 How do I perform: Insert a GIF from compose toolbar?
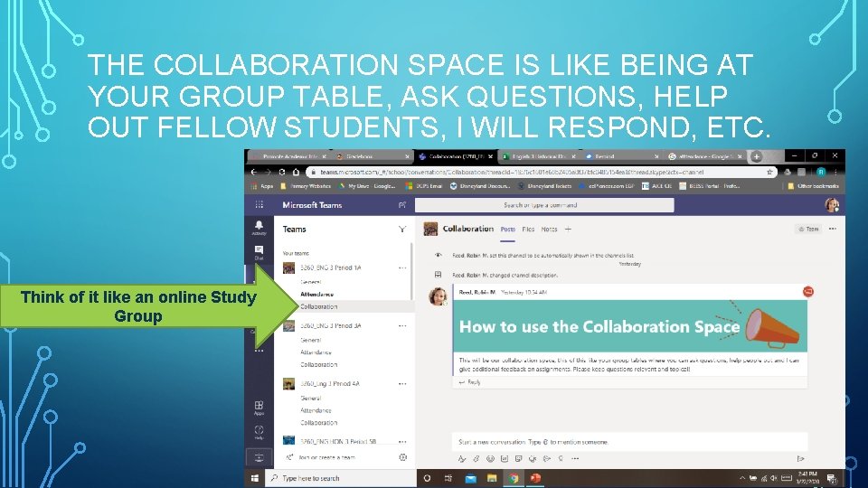point(505,459)
